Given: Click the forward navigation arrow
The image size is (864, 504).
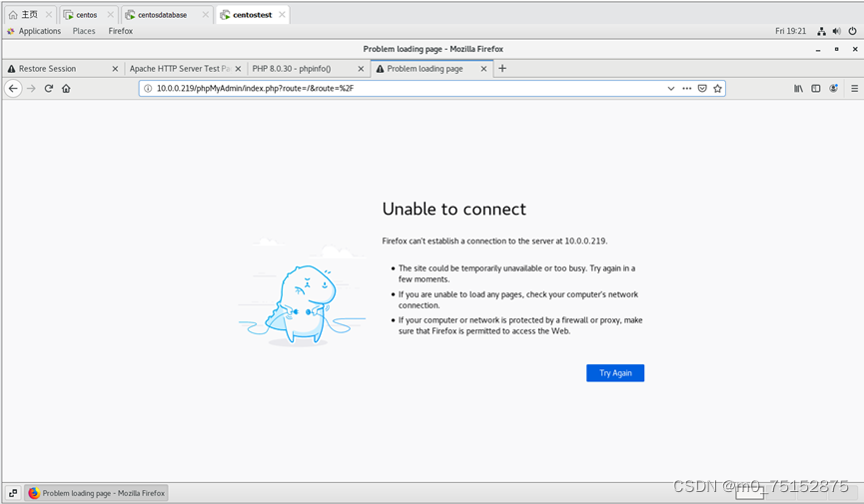Looking at the screenshot, I should pyautogui.click(x=31, y=88).
